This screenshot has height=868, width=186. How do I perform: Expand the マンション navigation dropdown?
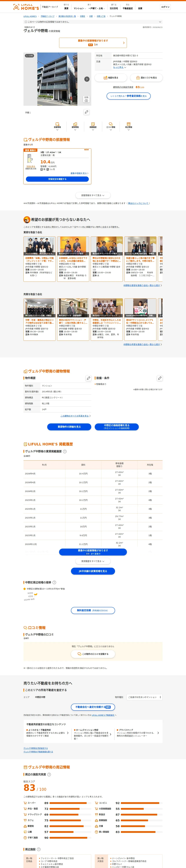(80, 8)
